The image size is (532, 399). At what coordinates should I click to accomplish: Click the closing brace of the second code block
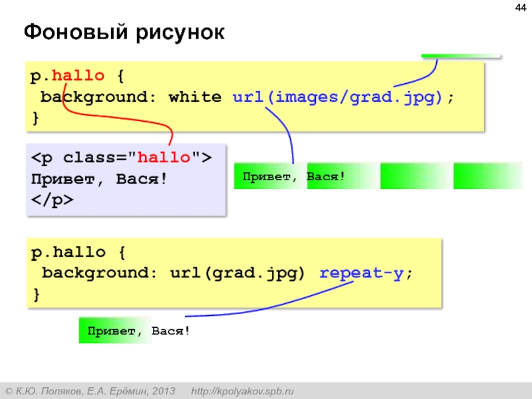[37, 295]
